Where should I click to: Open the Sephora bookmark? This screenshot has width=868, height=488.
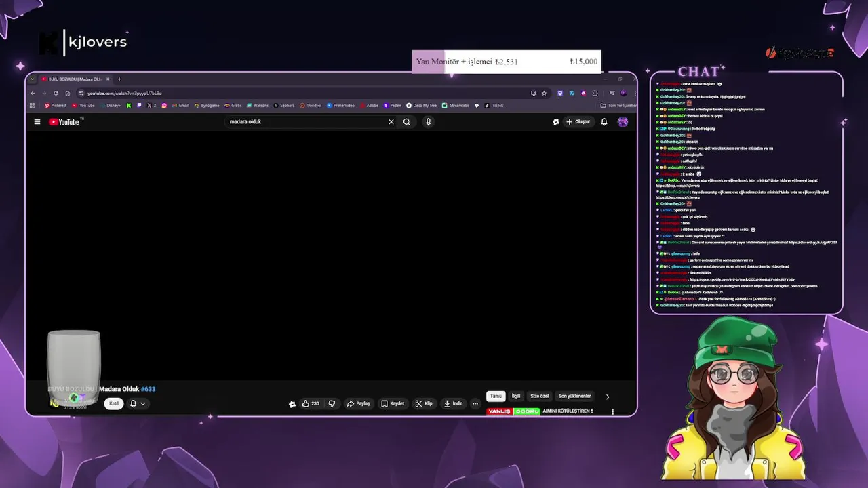284,106
